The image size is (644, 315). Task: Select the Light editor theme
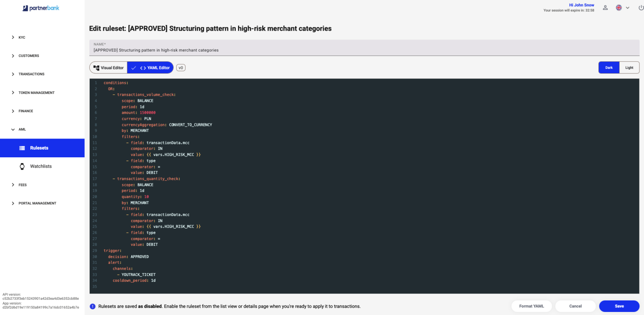[629, 68]
